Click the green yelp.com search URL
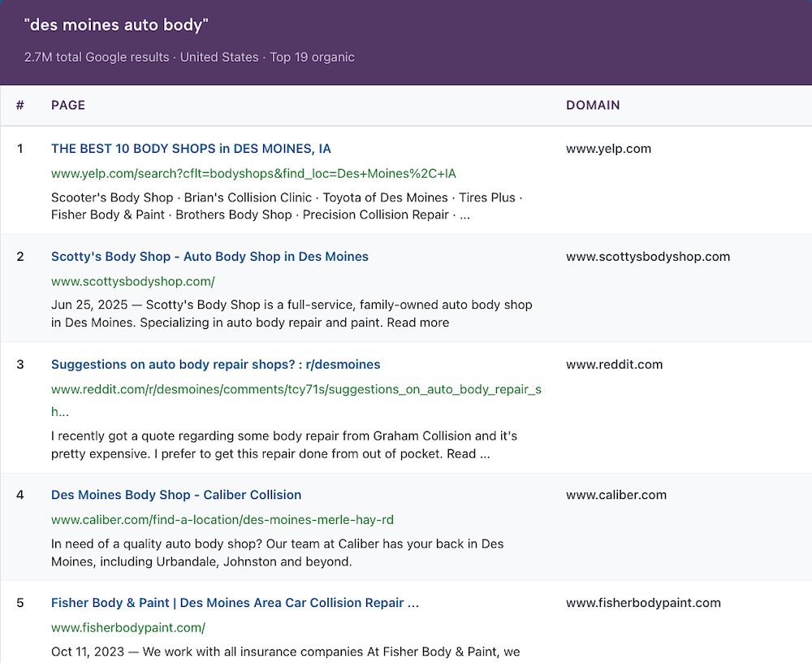Image resolution: width=812 pixels, height=663 pixels. (253, 174)
